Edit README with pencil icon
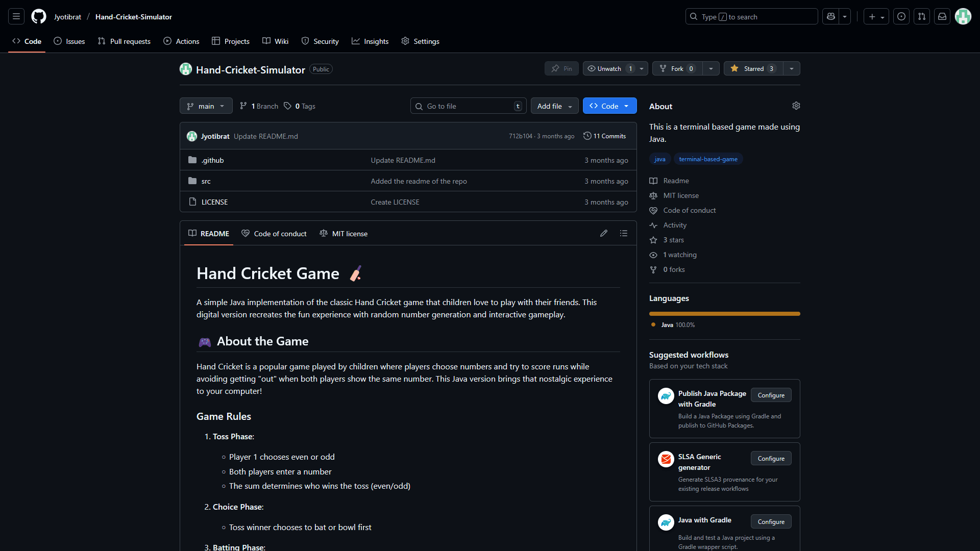Image resolution: width=980 pixels, height=551 pixels. coord(604,233)
